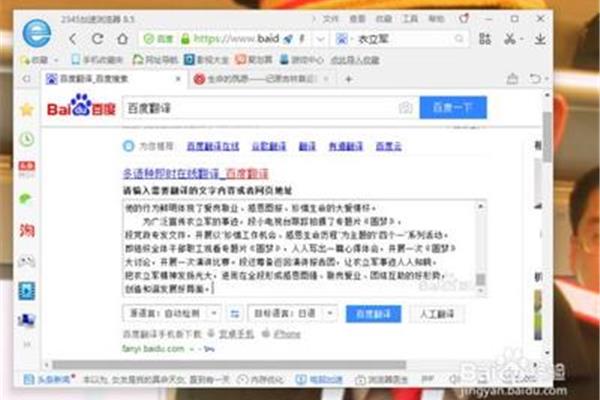Open the yellow star favorites sidebar icon

click(x=27, y=110)
